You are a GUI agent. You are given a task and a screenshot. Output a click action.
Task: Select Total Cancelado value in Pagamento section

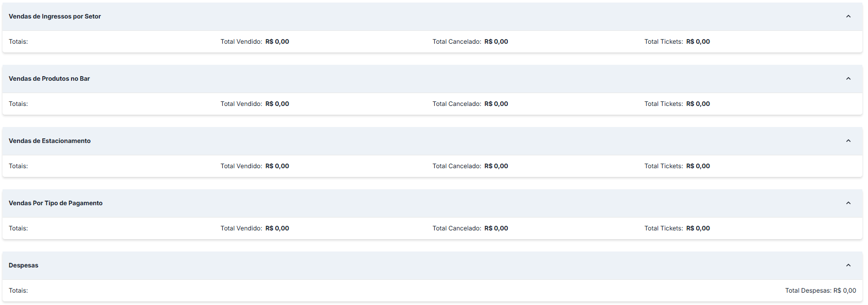click(496, 228)
